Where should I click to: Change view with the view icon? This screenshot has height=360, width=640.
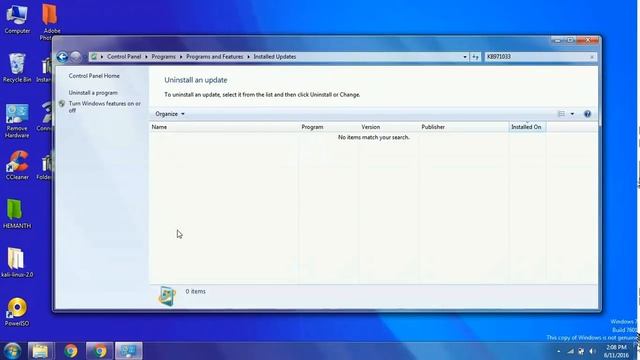click(562, 114)
